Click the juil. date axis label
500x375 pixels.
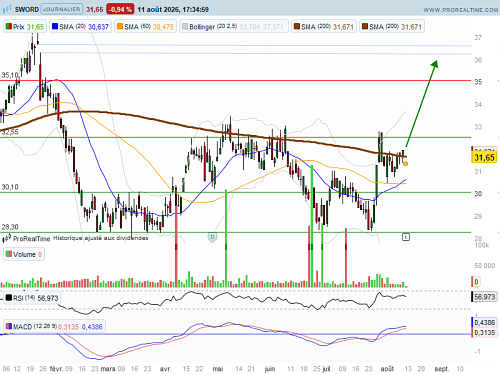(327, 369)
